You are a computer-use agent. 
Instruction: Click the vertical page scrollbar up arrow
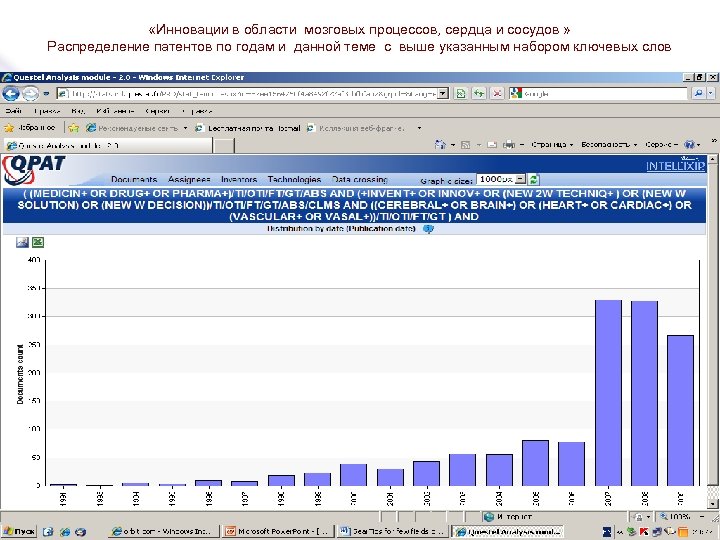713,159
